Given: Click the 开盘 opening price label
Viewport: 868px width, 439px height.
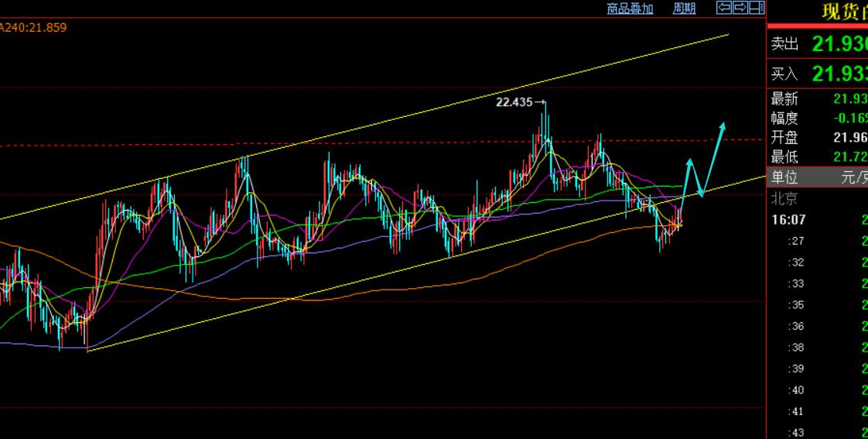Looking at the screenshot, I should (x=784, y=138).
